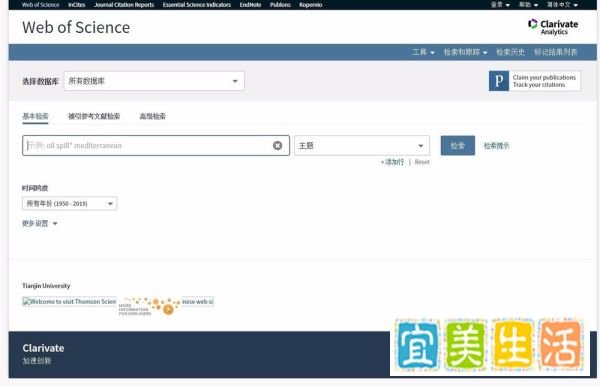Click the blue 检索 search button
Image resolution: width=600 pixels, height=386 pixels.
(458, 145)
